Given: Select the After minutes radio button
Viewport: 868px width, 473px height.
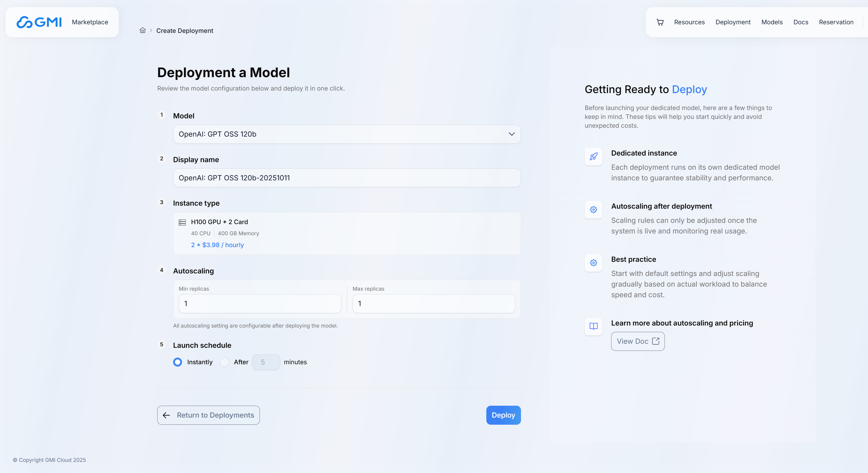Looking at the screenshot, I should point(224,362).
